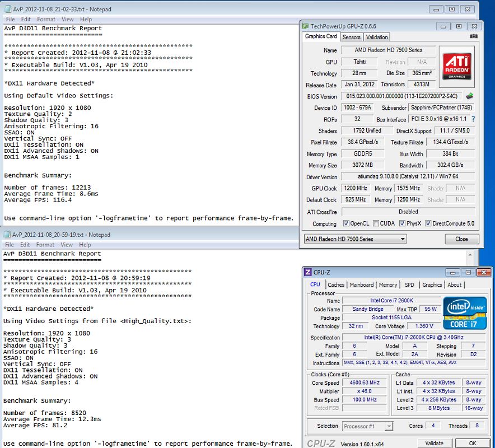495x448 pixels.
Task: Open the Graphics tab in CPU-Z
Action: pos(432,285)
